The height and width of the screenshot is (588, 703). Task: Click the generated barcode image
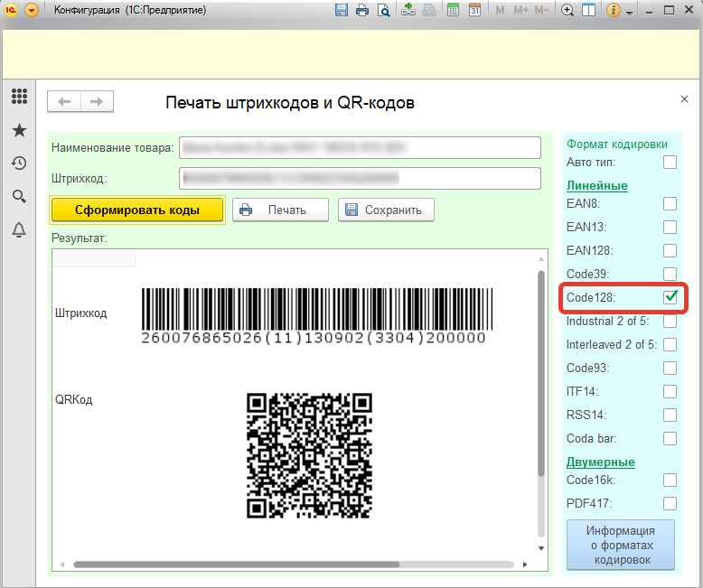317,310
